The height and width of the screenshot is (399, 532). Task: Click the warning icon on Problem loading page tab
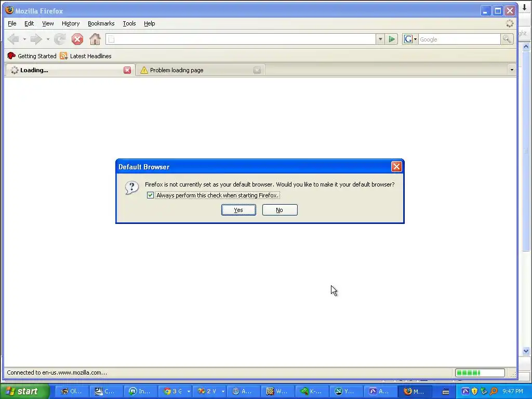click(144, 70)
